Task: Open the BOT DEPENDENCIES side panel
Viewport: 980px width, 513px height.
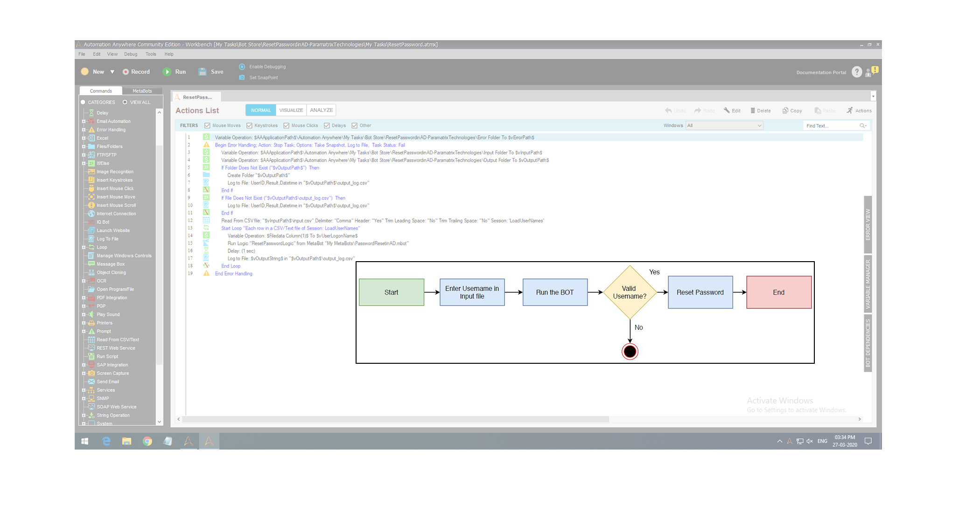Action: tap(868, 343)
